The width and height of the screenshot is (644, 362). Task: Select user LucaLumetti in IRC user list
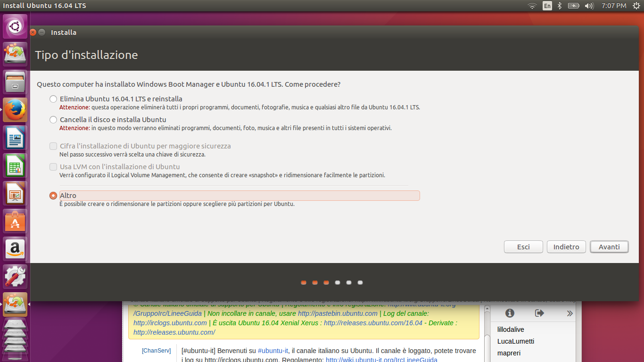tap(516, 341)
